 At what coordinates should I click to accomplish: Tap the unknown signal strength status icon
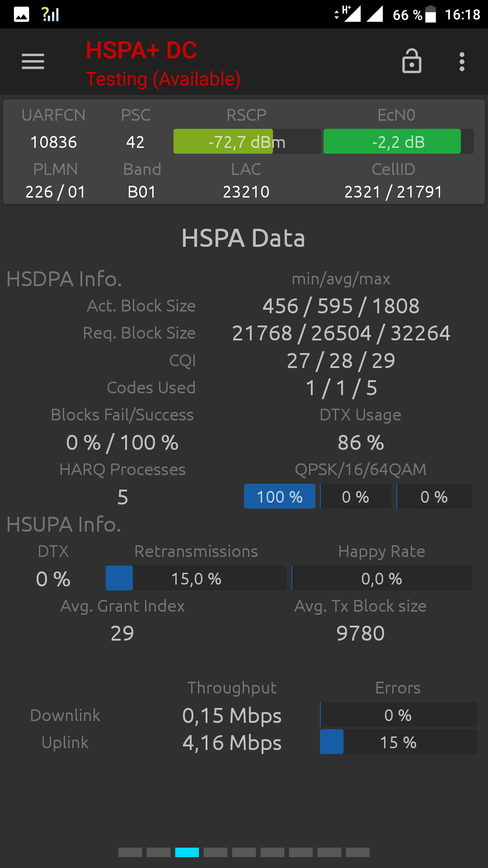pyautogui.click(x=50, y=14)
